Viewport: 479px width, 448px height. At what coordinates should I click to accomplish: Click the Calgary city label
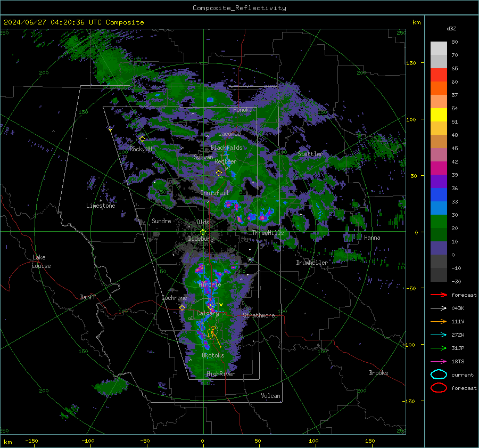click(208, 313)
